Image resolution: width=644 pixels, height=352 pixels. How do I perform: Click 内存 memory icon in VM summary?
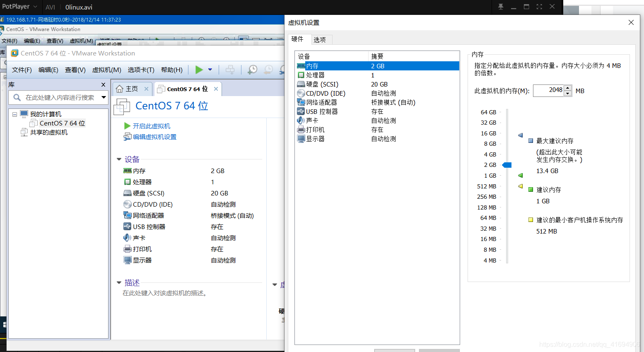click(x=127, y=171)
